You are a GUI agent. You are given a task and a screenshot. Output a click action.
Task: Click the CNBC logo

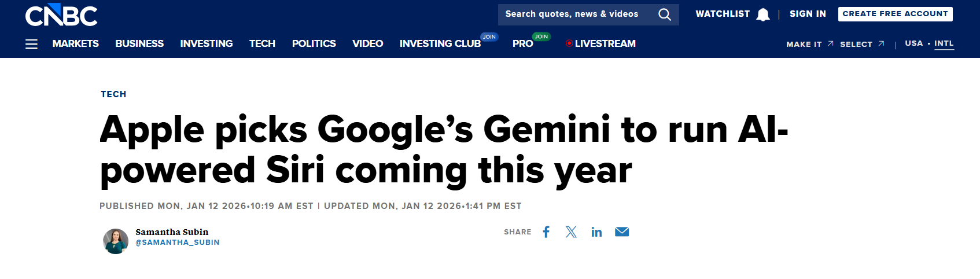[61, 15]
